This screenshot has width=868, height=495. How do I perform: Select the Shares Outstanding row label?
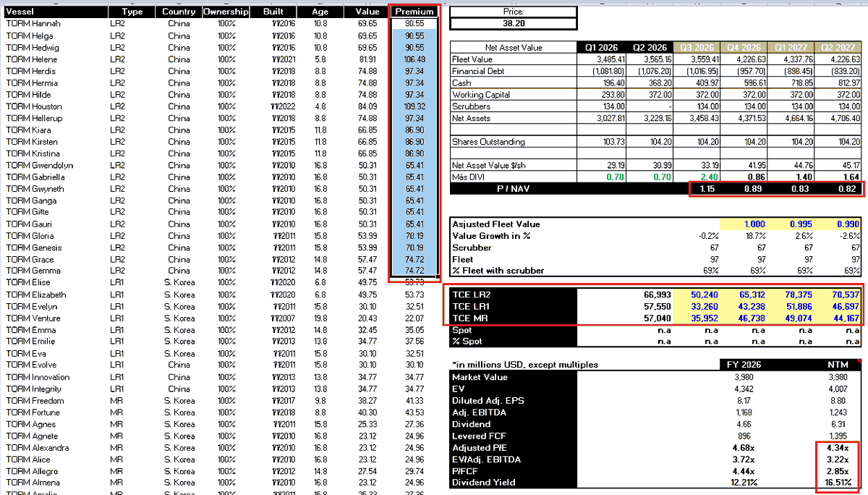(x=487, y=142)
